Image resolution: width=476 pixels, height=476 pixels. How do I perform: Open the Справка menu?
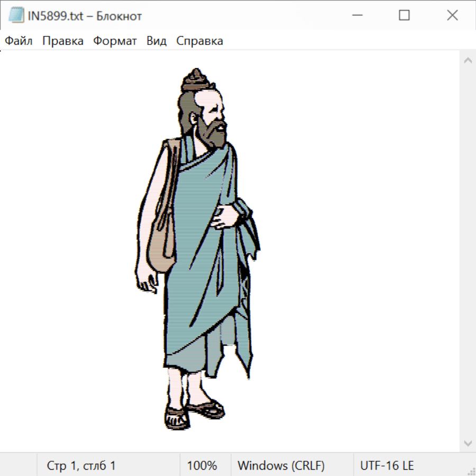coord(199,41)
